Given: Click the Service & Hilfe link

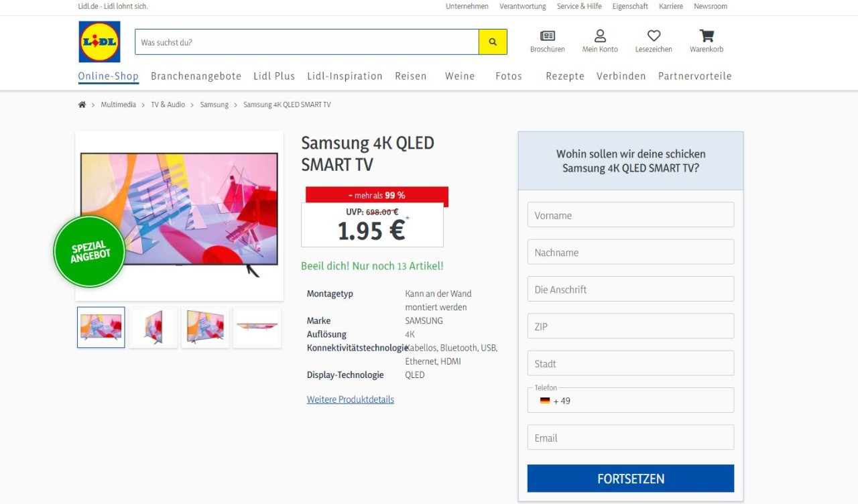Looking at the screenshot, I should point(579,6).
